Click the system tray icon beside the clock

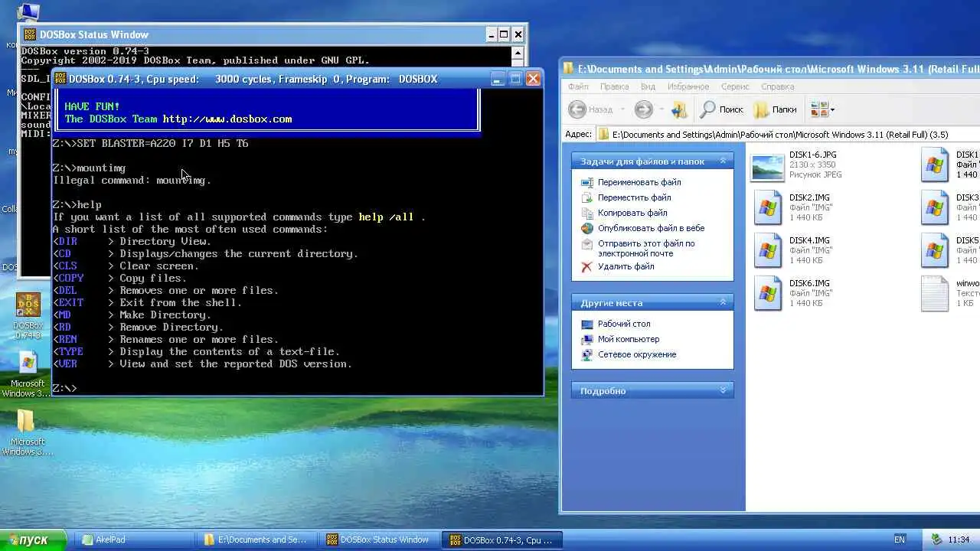[936, 540]
